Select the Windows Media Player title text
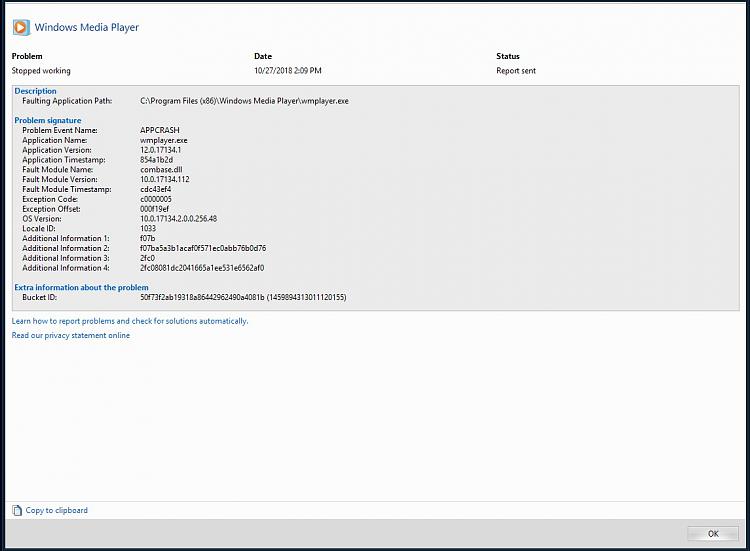Image resolution: width=750 pixels, height=551 pixels. tap(87, 27)
